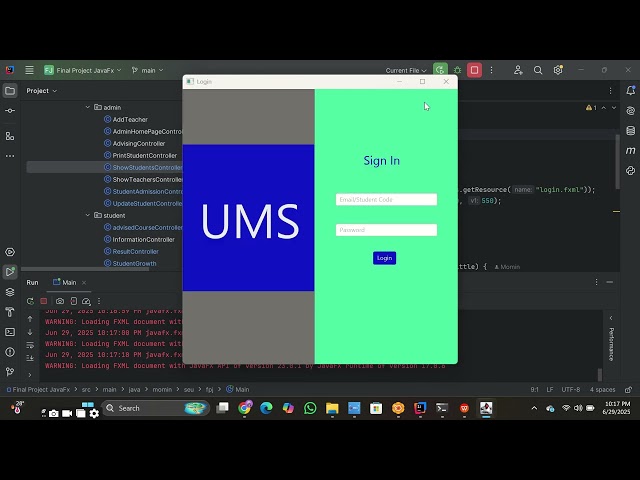Click the editor vertical scrollbar
640x480 pixels.
(x=618, y=162)
